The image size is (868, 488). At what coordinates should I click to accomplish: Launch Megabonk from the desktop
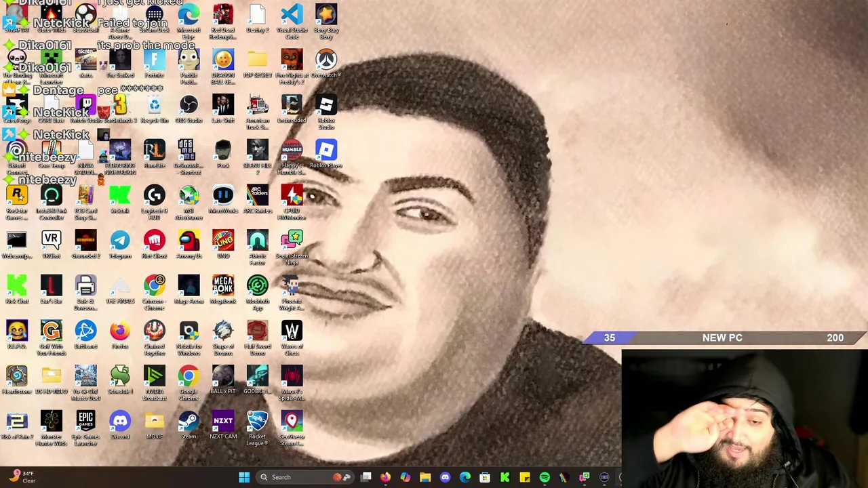223,290
